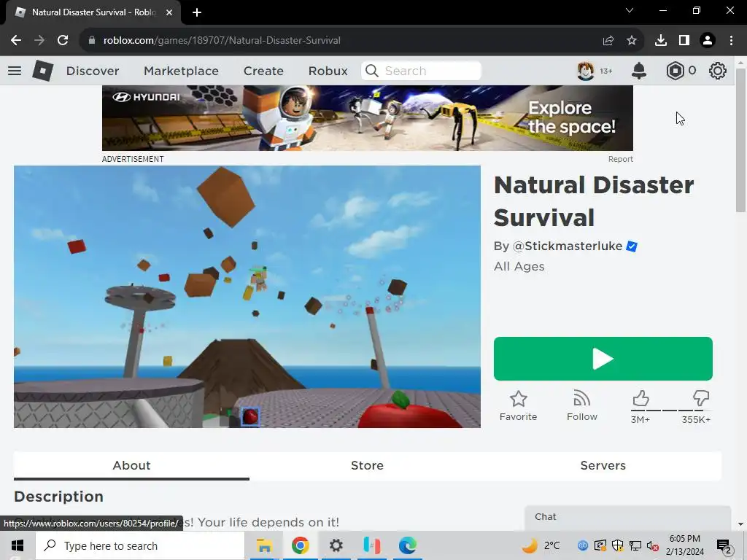
Task: Click the muted volume tray icon
Action: (653, 545)
